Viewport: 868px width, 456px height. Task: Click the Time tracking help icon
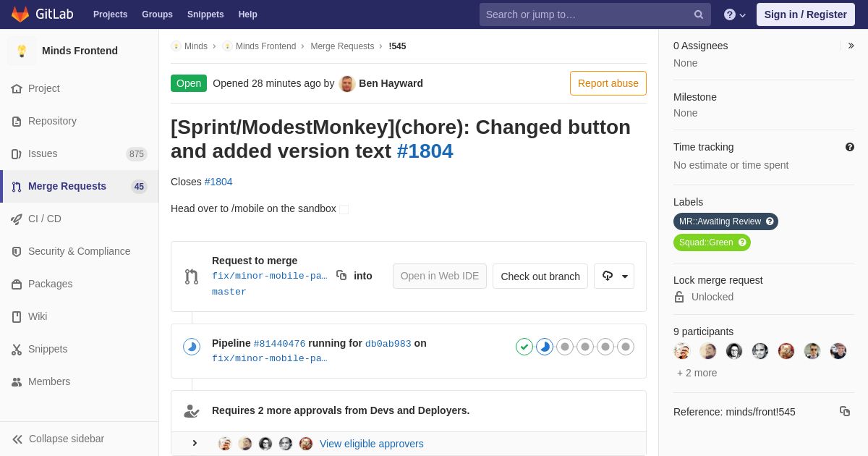(850, 147)
